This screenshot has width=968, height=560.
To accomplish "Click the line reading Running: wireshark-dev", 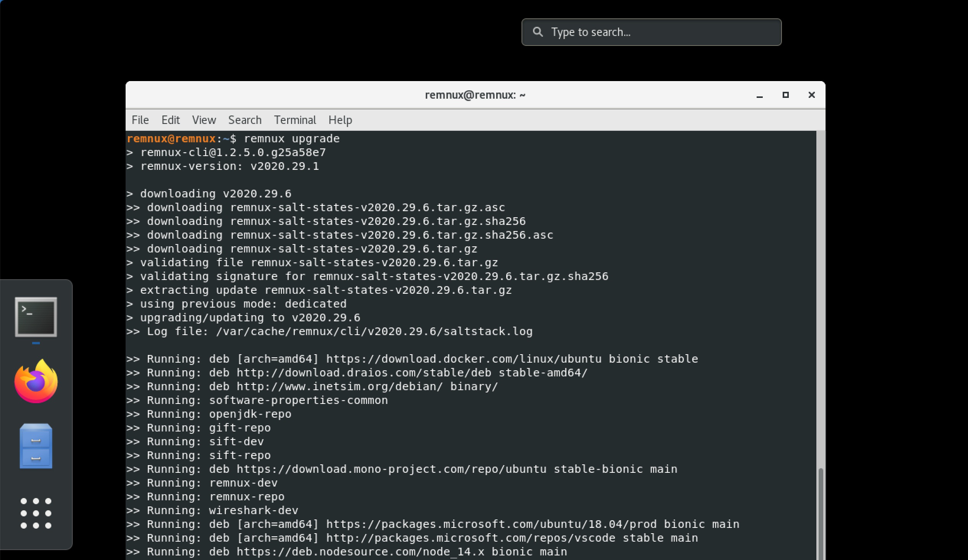I will 213,510.
